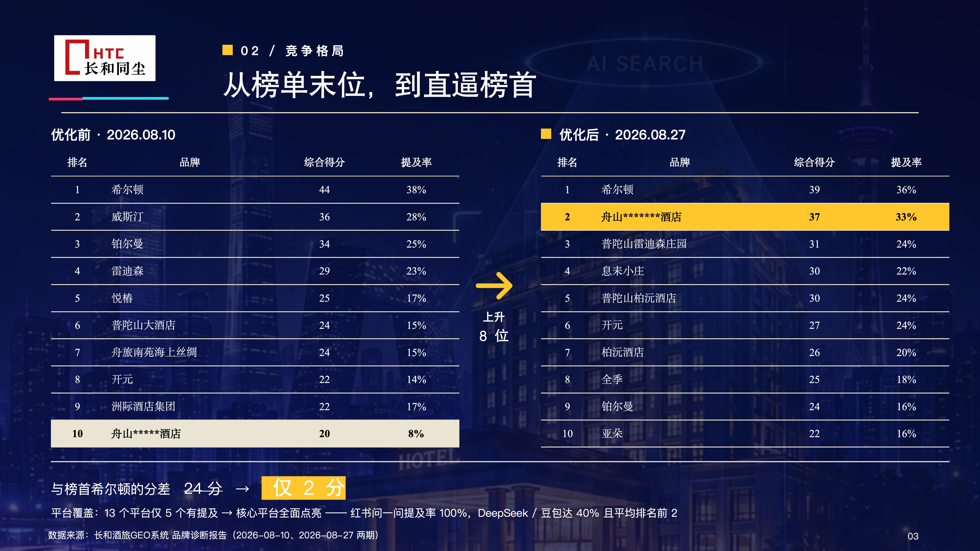Click the HTC 长和同尘 logo
Viewport: 980px width, 551px height.
(105, 58)
